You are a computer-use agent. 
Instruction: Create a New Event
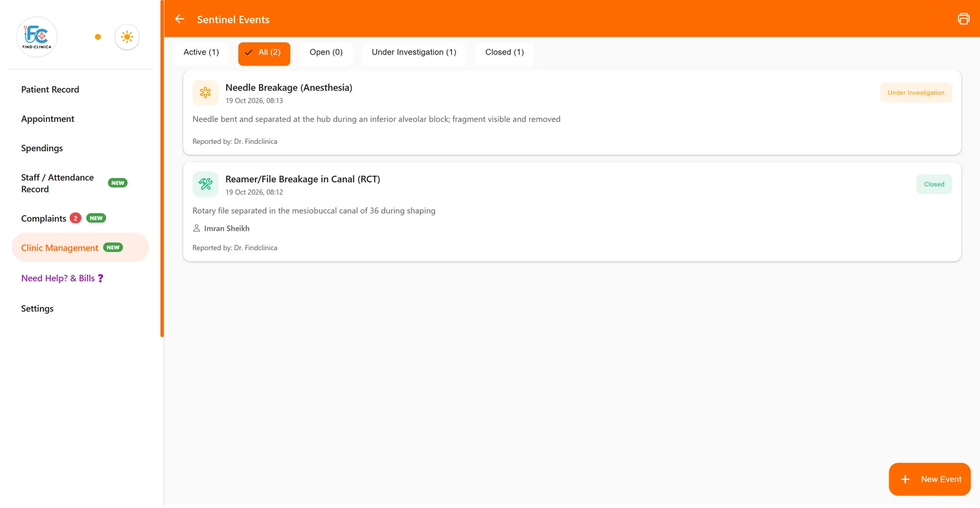929,479
